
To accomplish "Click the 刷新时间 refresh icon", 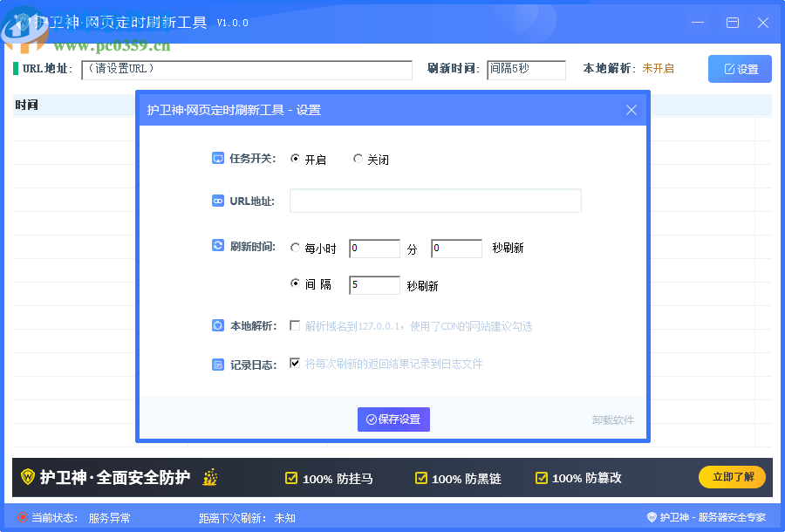I will tap(216, 247).
